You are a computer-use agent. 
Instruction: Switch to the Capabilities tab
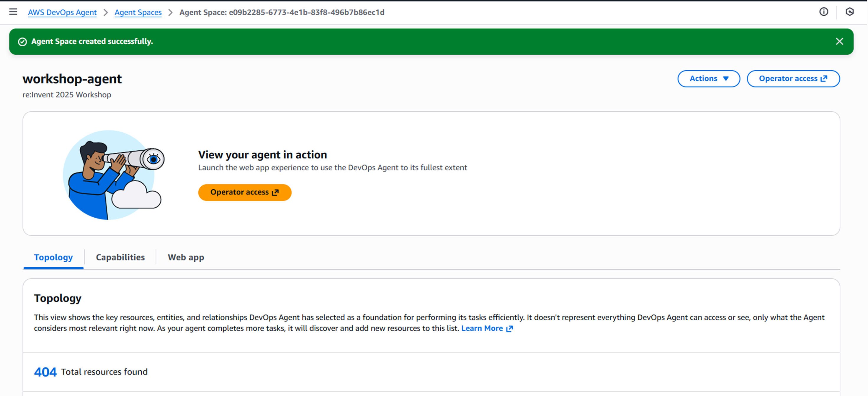click(120, 257)
